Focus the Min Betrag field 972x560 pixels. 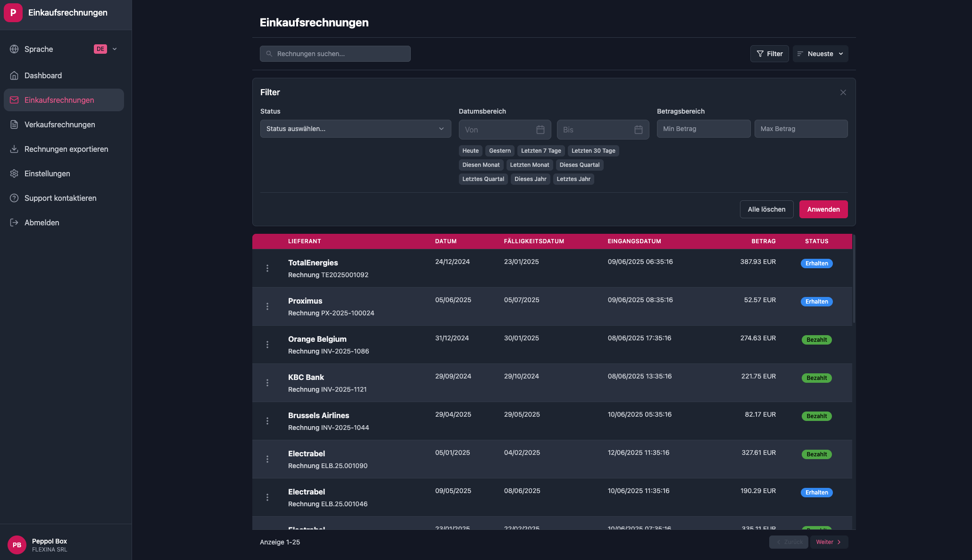tap(704, 129)
